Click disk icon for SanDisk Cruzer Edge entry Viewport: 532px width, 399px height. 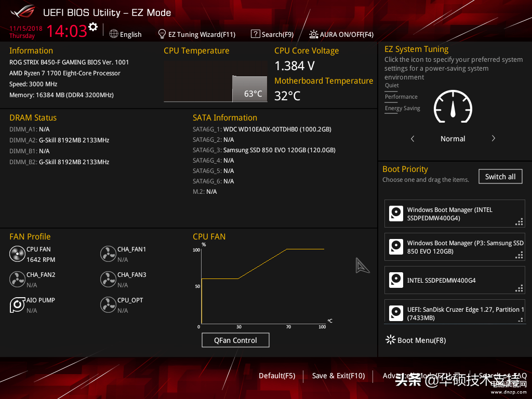click(x=396, y=313)
